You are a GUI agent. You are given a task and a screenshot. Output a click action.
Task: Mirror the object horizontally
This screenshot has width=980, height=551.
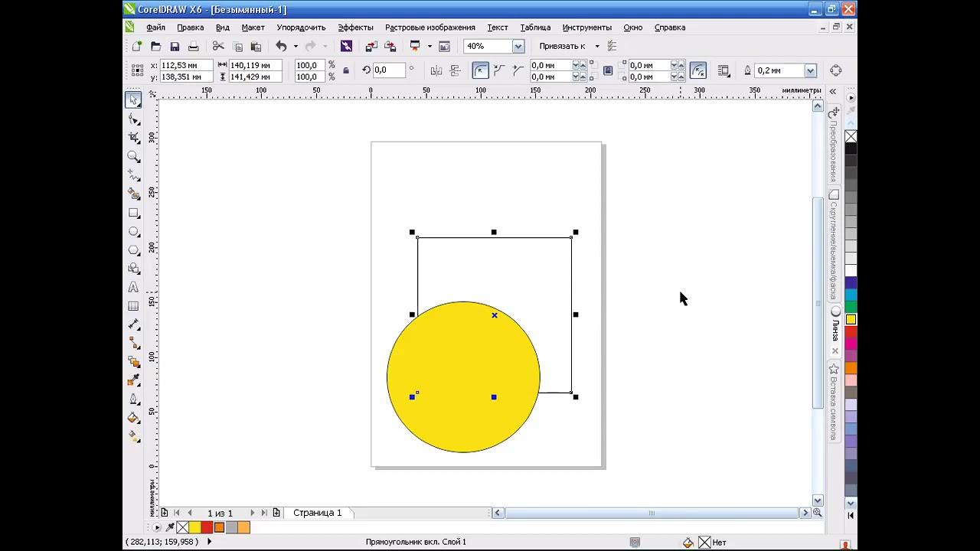pyautogui.click(x=436, y=70)
